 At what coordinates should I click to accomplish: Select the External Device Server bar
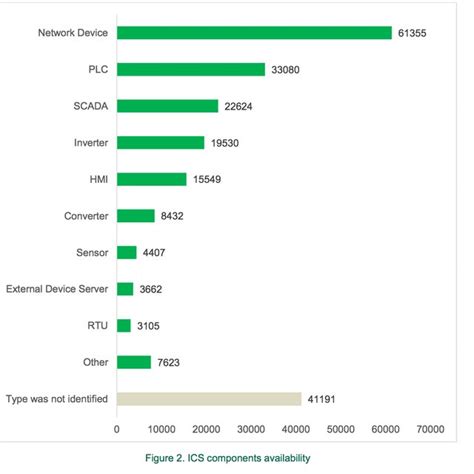pyautogui.click(x=125, y=289)
